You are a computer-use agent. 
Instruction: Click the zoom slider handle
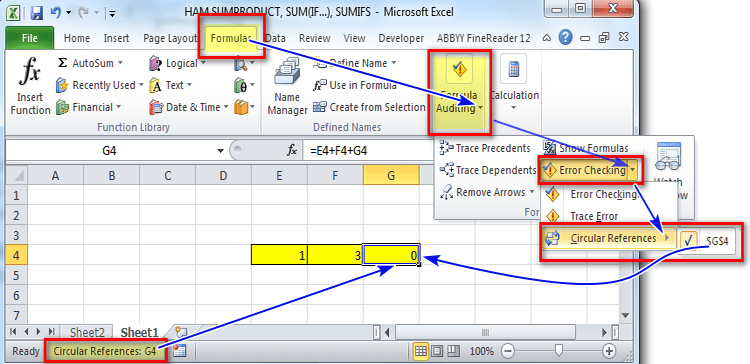(x=558, y=351)
